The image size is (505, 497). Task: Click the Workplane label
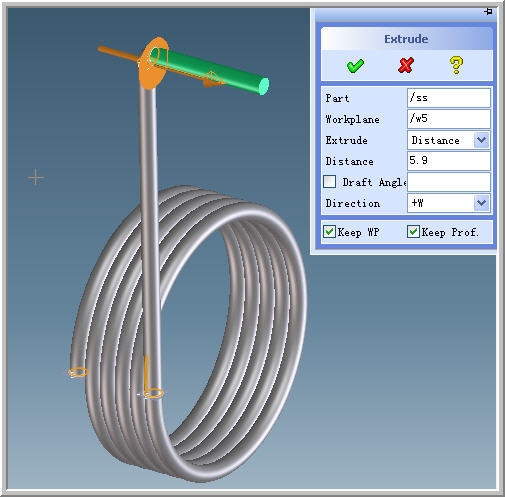tap(352, 119)
